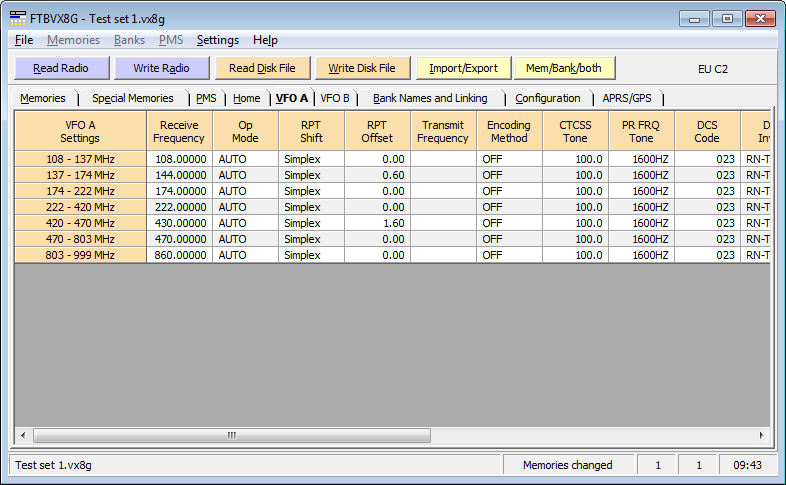Select the VFO A tab

click(x=292, y=98)
